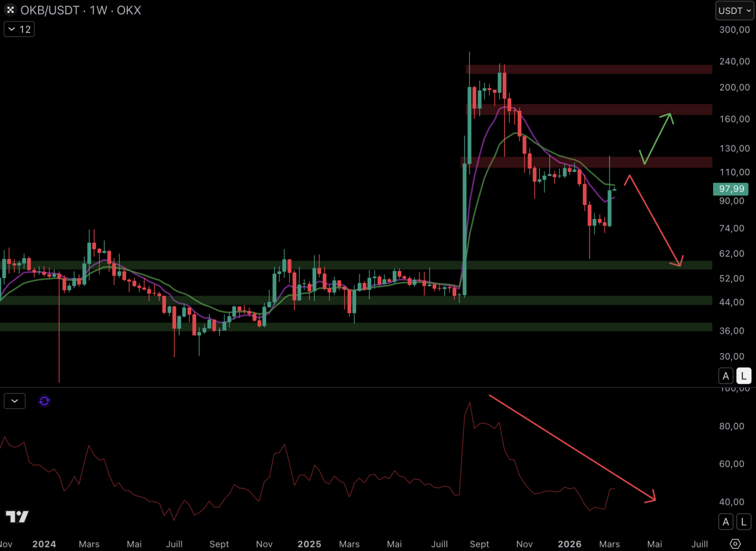Select the topmost red resistance zone

point(589,69)
